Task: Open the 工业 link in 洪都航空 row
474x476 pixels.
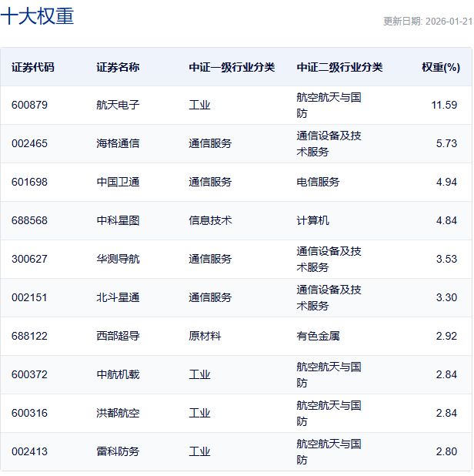Action: (x=199, y=414)
